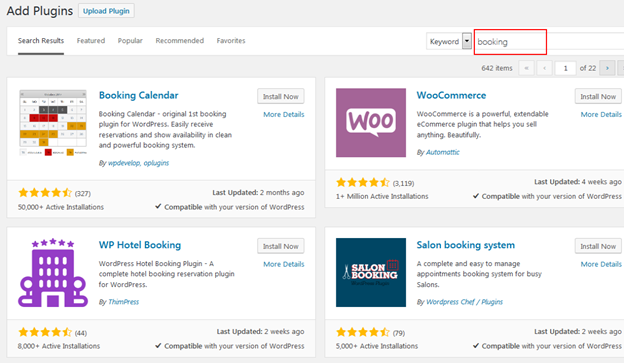Click the WP Hotel Booking hotel icon
Viewport: 624px width, 363px height.
53,273
